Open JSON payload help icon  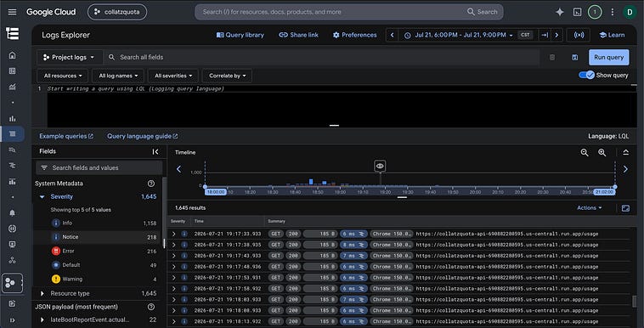(151, 307)
